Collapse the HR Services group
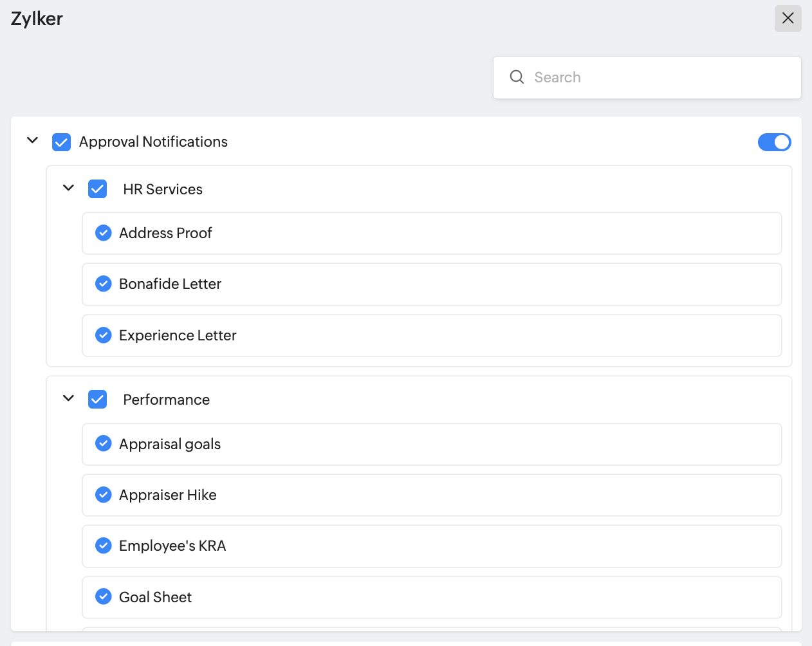The height and width of the screenshot is (646, 812). (x=69, y=188)
